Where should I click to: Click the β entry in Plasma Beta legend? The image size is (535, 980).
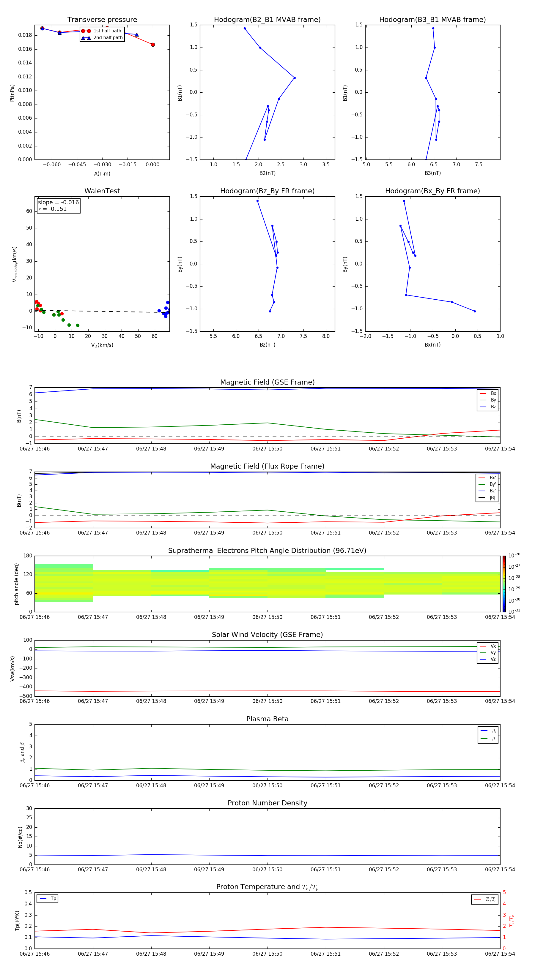coord(488,739)
